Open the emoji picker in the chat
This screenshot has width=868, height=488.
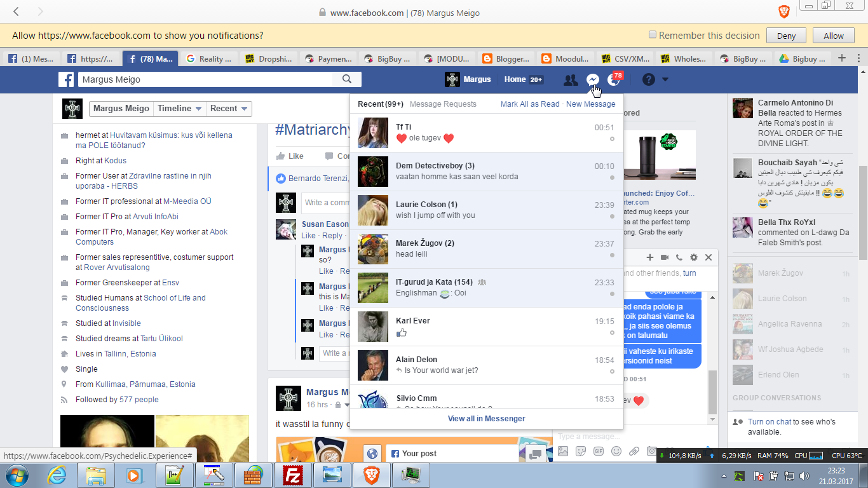click(616, 451)
